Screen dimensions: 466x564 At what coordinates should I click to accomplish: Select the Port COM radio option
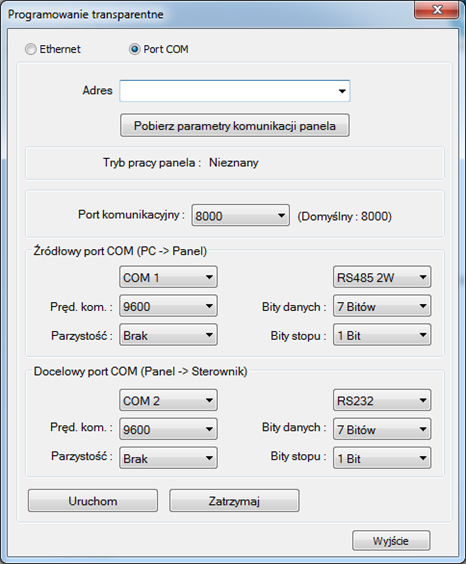coord(134,49)
